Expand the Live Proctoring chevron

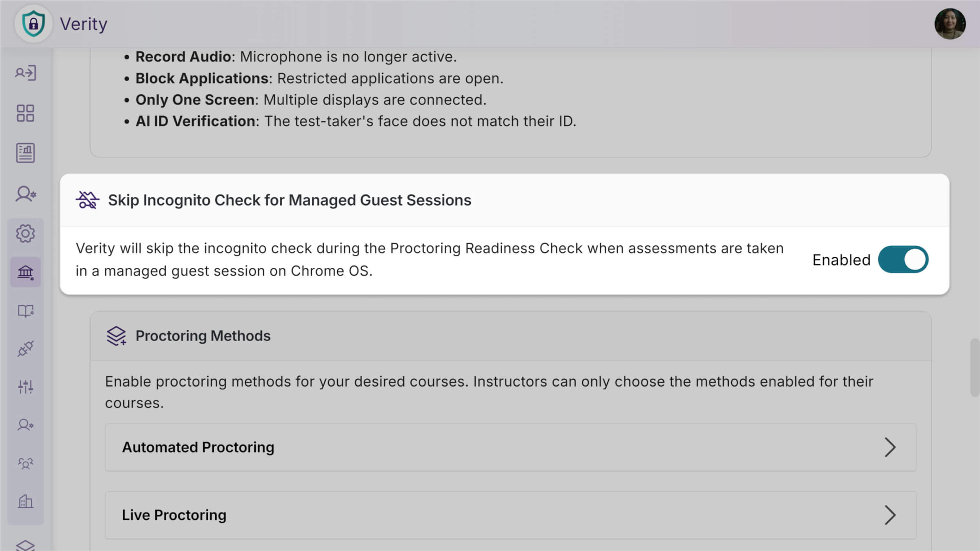pos(890,515)
